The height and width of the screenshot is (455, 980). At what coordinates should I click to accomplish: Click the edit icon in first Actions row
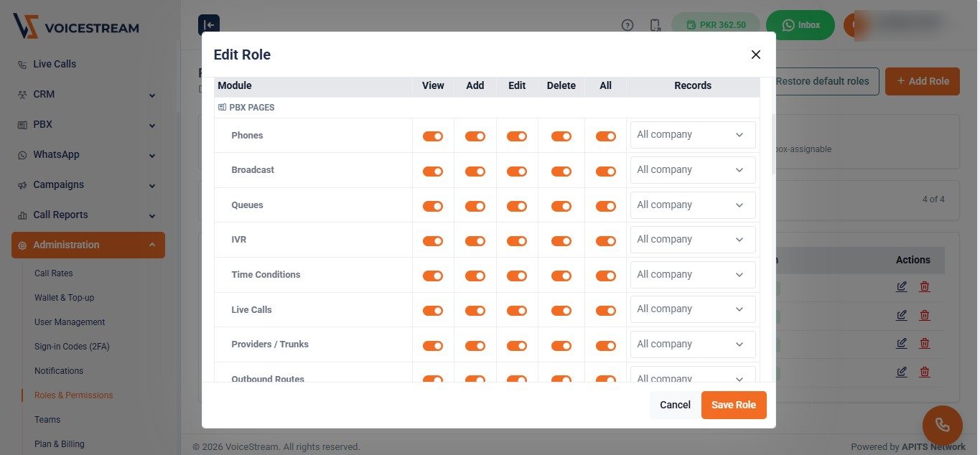(902, 286)
